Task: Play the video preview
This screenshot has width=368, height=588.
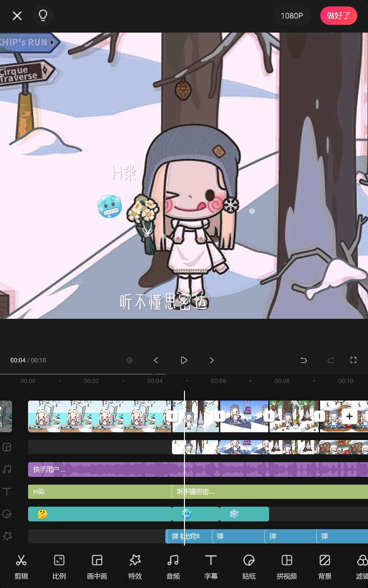Action: (x=184, y=360)
